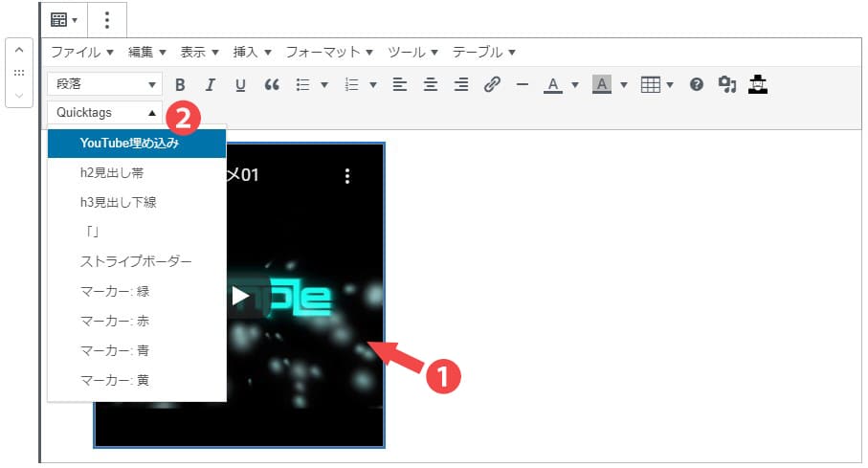Open the bulleted list style dropdown arrow
This screenshot has height=468, width=868.
tap(324, 84)
